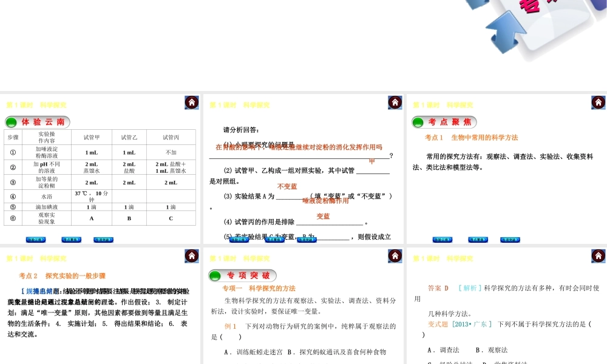Click the 请分析回答 heading text
The image size is (607, 364).
[x=241, y=130]
